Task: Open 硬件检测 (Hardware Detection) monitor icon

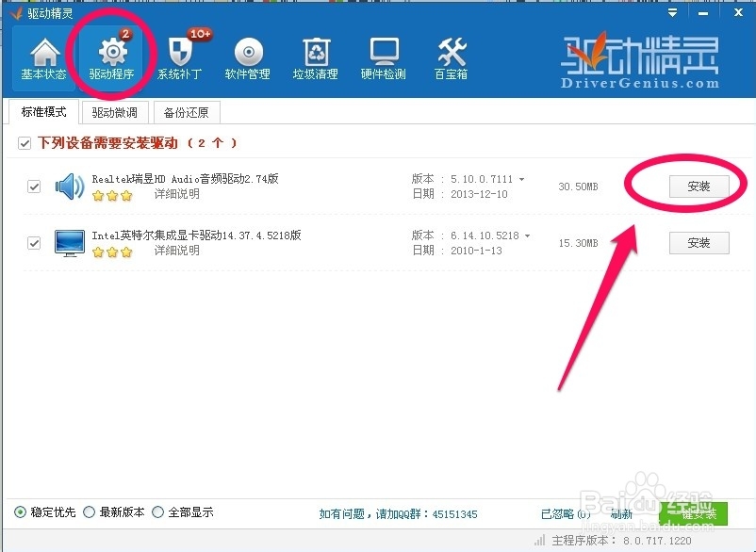Action: [x=383, y=58]
